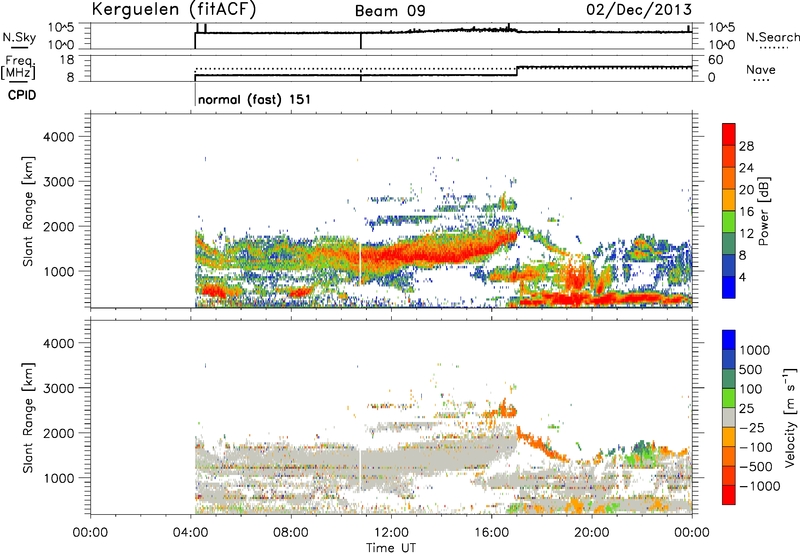The image size is (800, 554).
Task: Pick the teal 100–500 velocity colorbar segment
Action: [729, 379]
